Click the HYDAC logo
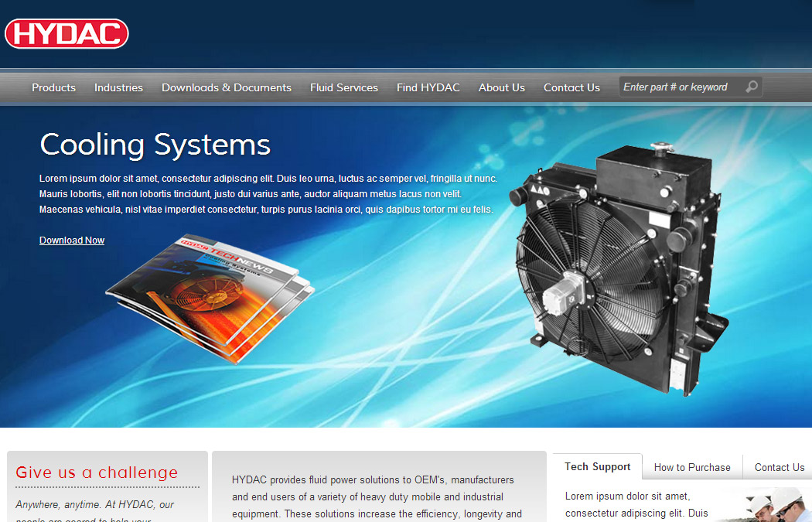Screen dimensions: 812x522 point(67,33)
